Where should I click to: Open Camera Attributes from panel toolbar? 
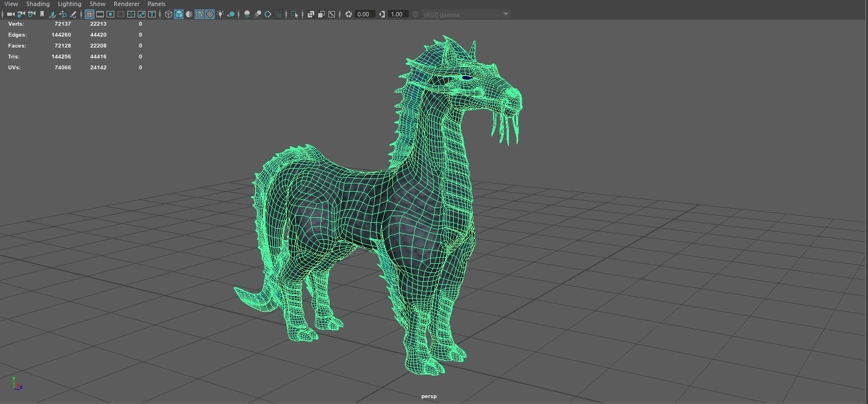[x=32, y=14]
